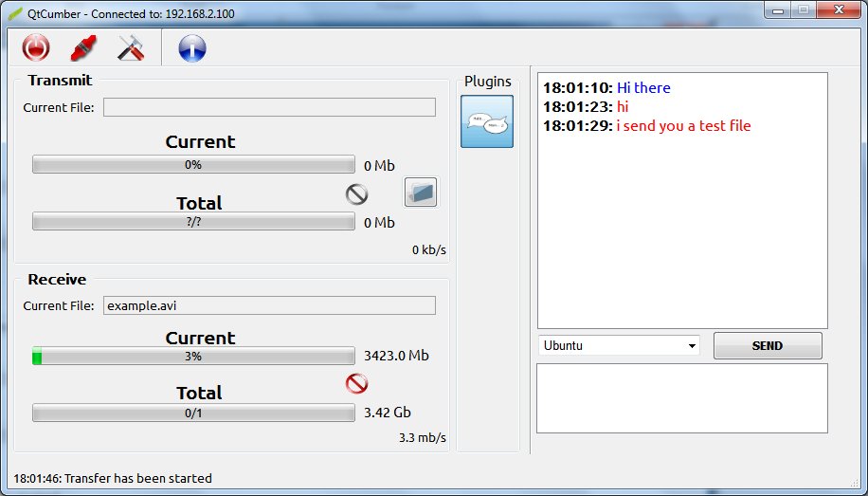Click the Receive group title
The image size is (868, 496).
[57, 280]
